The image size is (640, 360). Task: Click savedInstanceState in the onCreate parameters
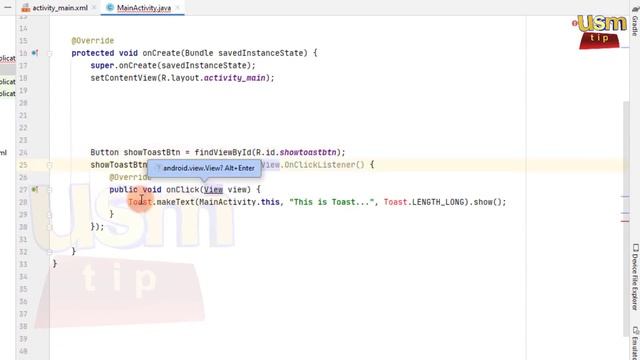click(261, 53)
